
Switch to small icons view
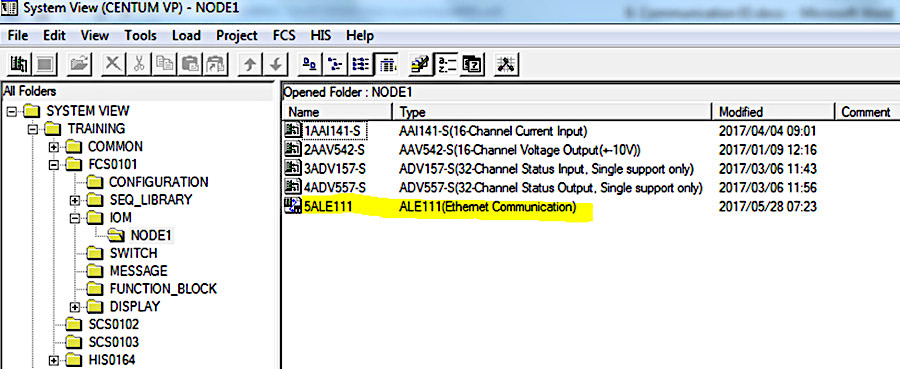[335, 64]
